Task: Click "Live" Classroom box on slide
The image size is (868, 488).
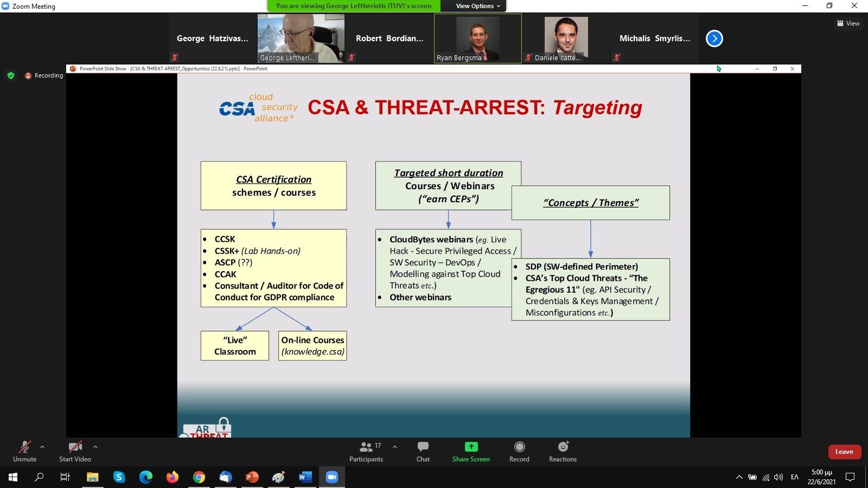Action: click(235, 346)
